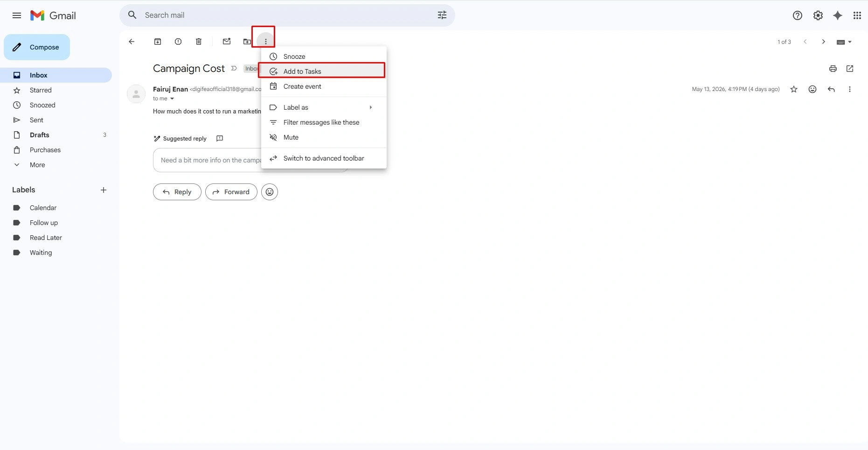The height and width of the screenshot is (450, 868).
Task: Select Create event menu entry
Action: pyautogui.click(x=324, y=86)
